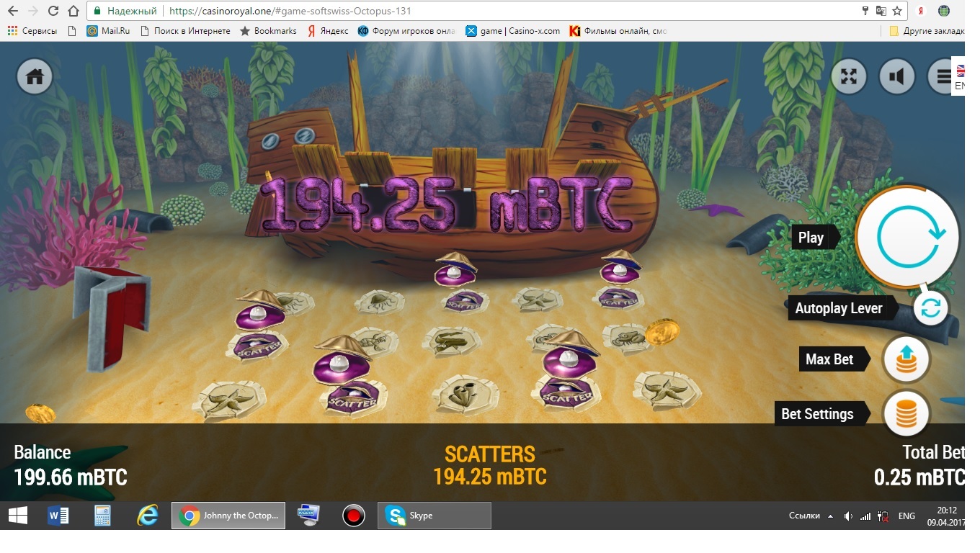Open the saved passwords key icon
Screen dimensions: 980x553
click(x=865, y=11)
